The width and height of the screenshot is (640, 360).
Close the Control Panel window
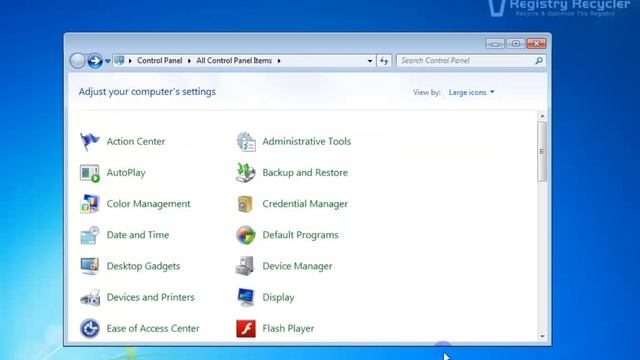tap(537, 43)
